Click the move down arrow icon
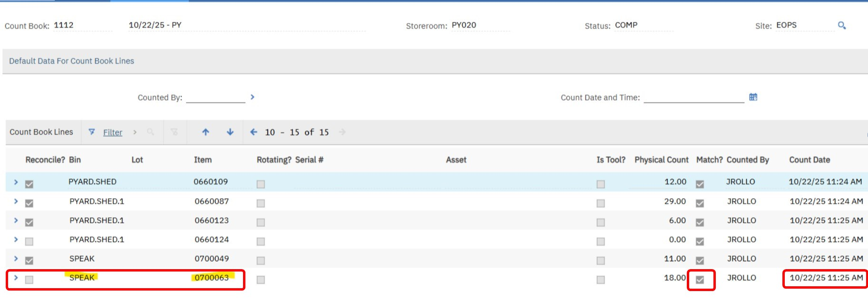868x302 pixels. pos(230,132)
